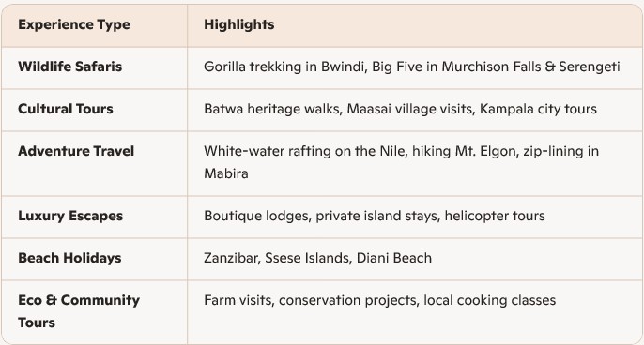Click the Diani Beach text
644x345 pixels.
394,258
